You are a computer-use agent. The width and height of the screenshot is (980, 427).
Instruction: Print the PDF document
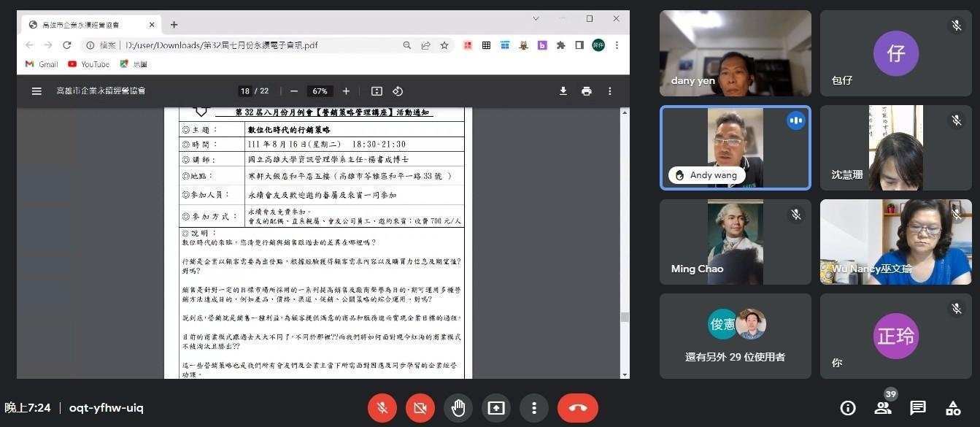pos(586,91)
